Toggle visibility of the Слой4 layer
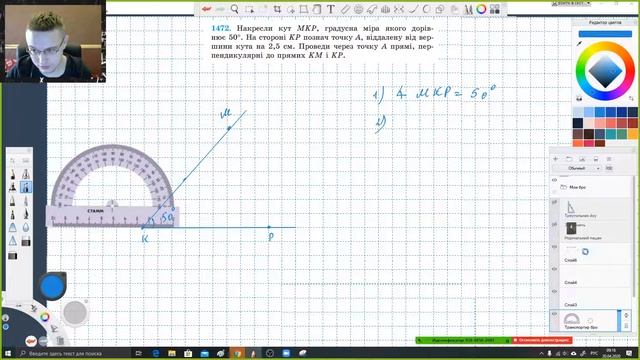Viewport: 640px width, 360px height. point(554,269)
